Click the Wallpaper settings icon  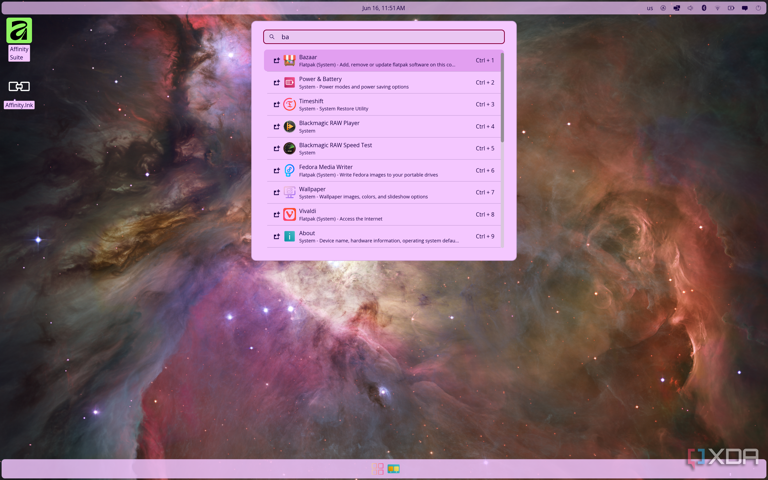tap(289, 192)
